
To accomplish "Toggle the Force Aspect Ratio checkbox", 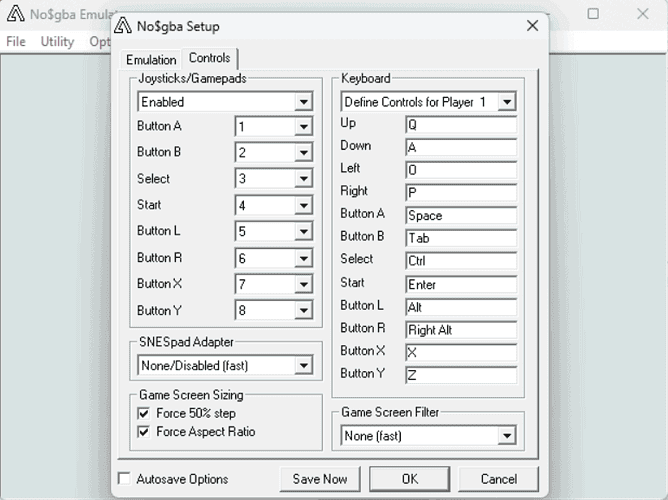I will (x=144, y=432).
